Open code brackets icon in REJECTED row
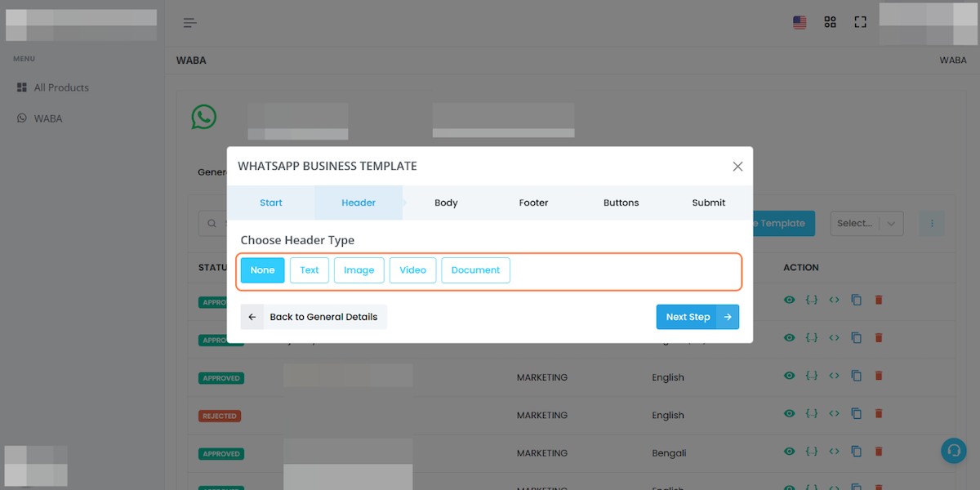 (x=834, y=415)
